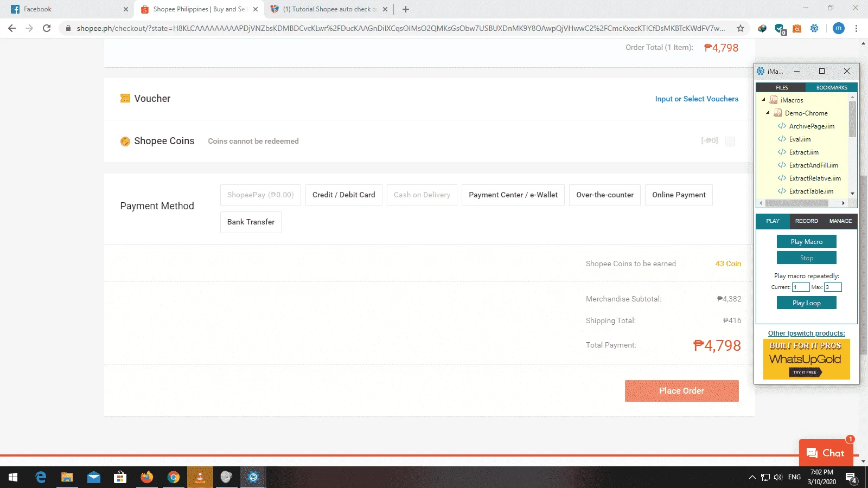Image resolution: width=868 pixels, height=488 pixels.
Task: Open a new browser tab
Action: (x=406, y=9)
